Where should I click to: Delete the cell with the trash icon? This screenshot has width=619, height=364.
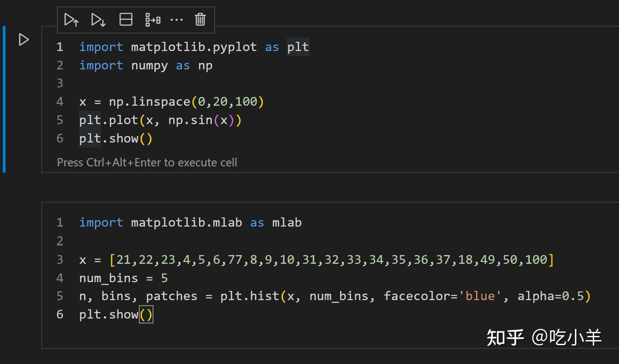200,19
